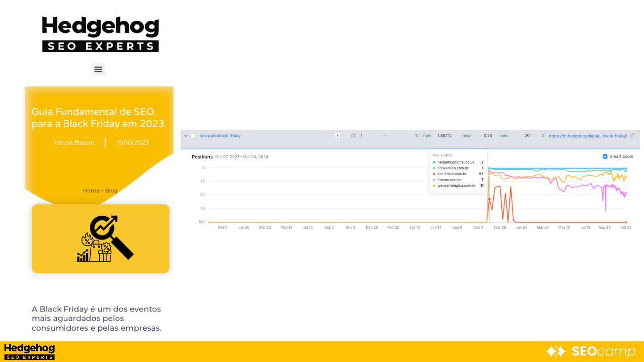The width and height of the screenshot is (644, 362).
Task: Click the 1.887% value in the keyword row
Action: pos(445,136)
